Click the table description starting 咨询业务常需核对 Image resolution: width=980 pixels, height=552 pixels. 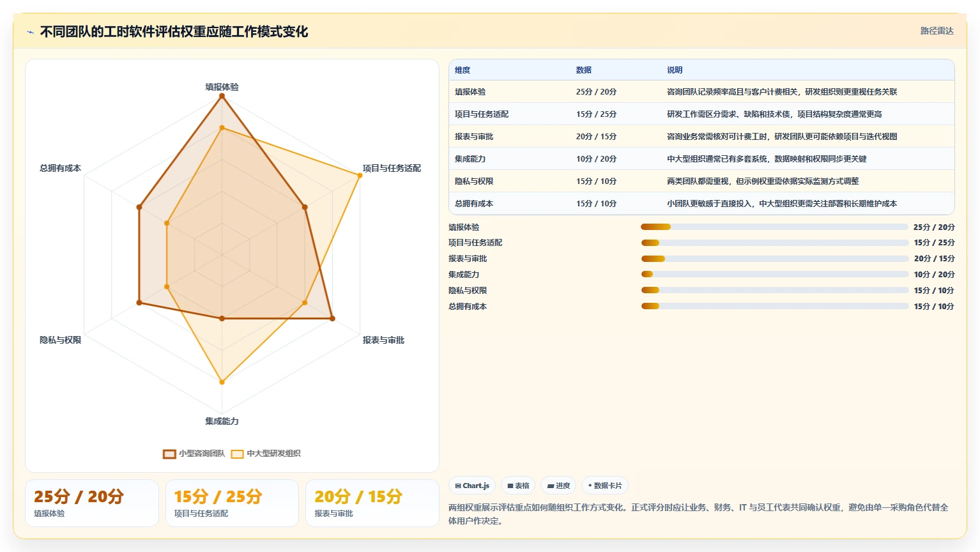[782, 137]
